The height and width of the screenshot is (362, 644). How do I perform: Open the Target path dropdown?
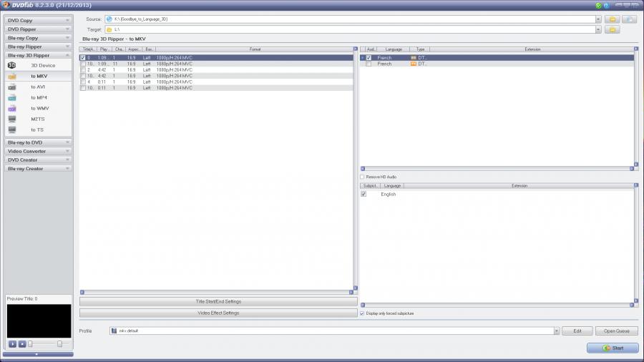pyautogui.click(x=598, y=29)
